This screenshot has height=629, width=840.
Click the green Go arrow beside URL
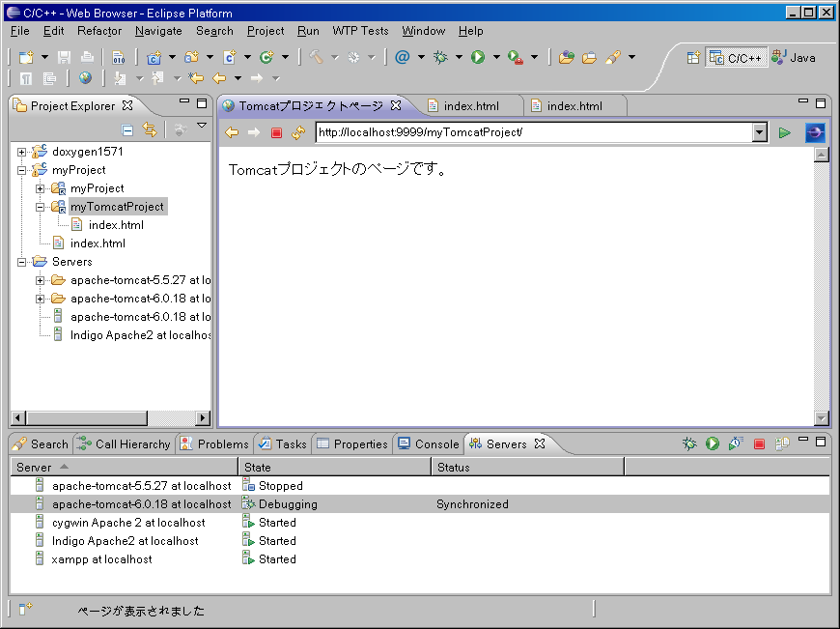point(785,132)
